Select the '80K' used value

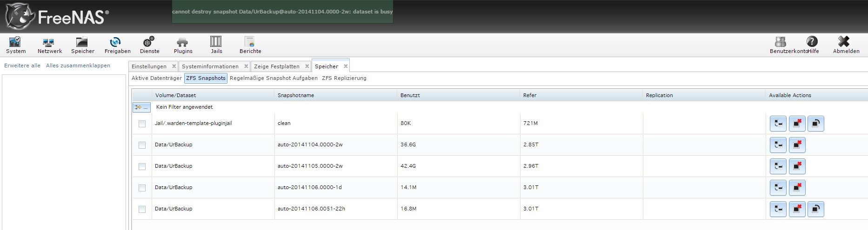[x=406, y=123]
